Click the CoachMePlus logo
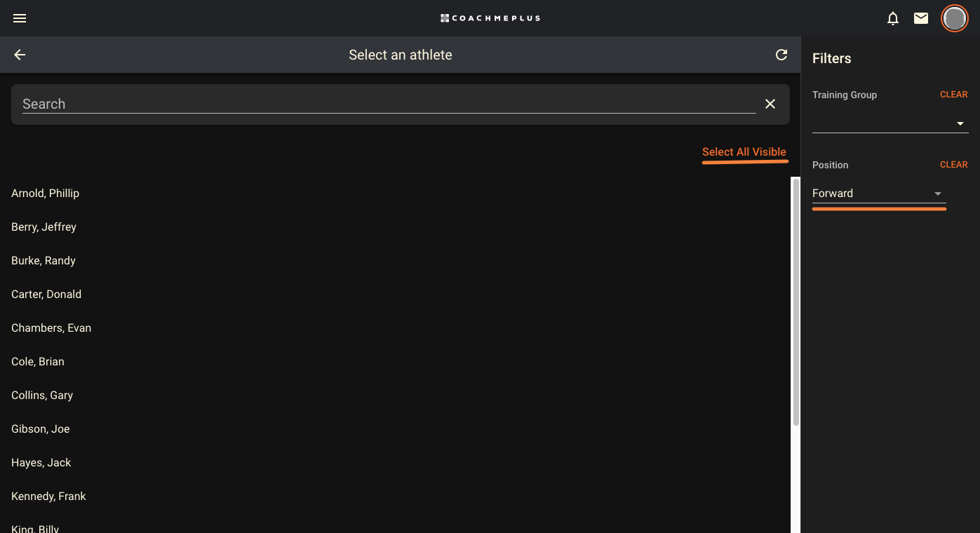 click(490, 18)
